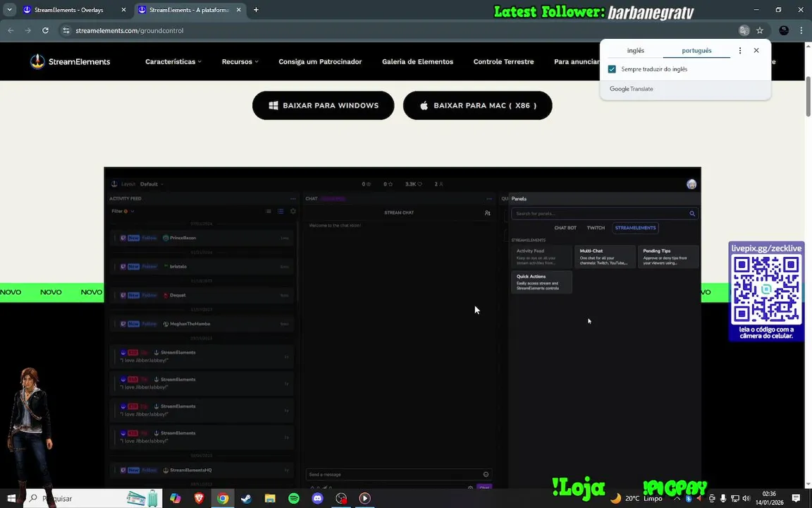
Task: Click the user avatar in dashboard preview
Action: 691,184
